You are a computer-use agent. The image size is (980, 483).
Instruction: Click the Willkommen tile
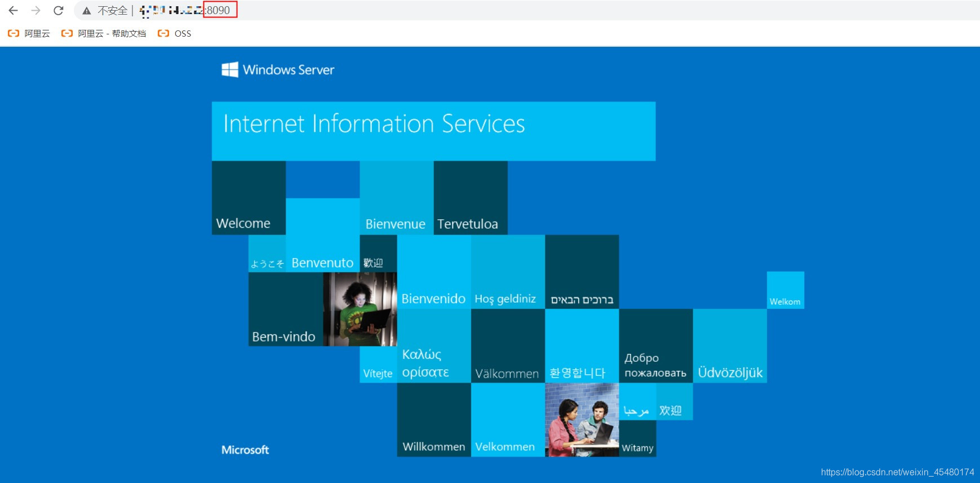coord(434,420)
